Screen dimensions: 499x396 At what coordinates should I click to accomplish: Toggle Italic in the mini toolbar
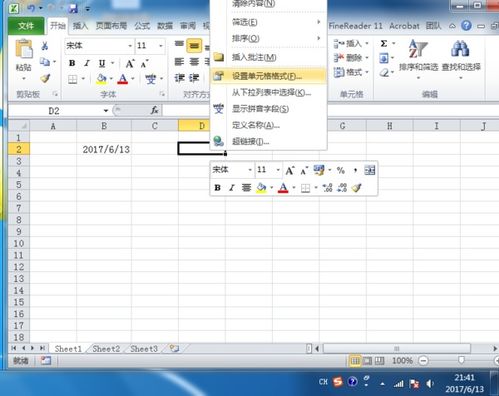pyautogui.click(x=232, y=188)
